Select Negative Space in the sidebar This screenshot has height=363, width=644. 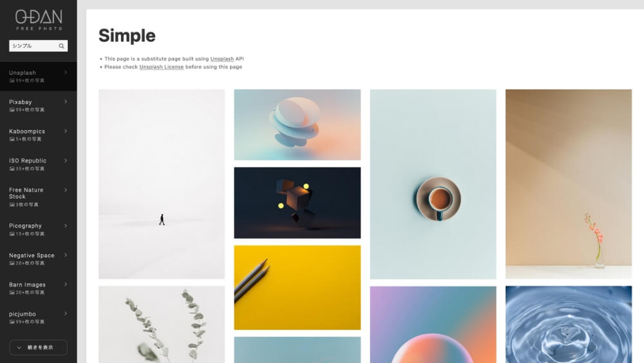[38, 259]
